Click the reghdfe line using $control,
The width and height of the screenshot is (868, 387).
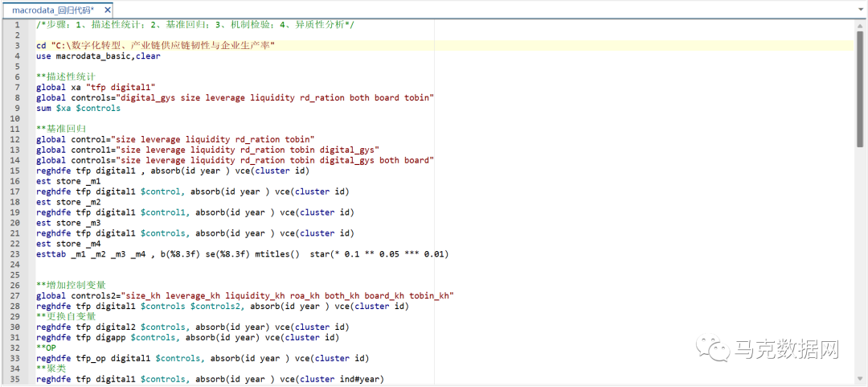coord(193,191)
